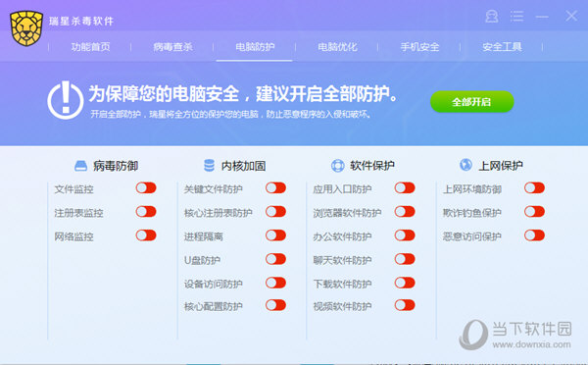Enable 关键文件防护 switch
This screenshot has width=588, height=365.
coord(275,187)
